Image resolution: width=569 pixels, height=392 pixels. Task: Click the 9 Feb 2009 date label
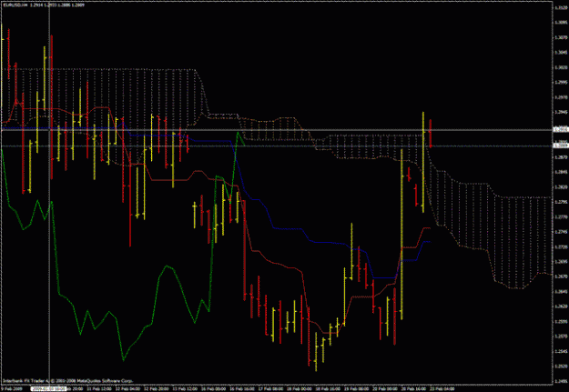[x=10, y=388]
